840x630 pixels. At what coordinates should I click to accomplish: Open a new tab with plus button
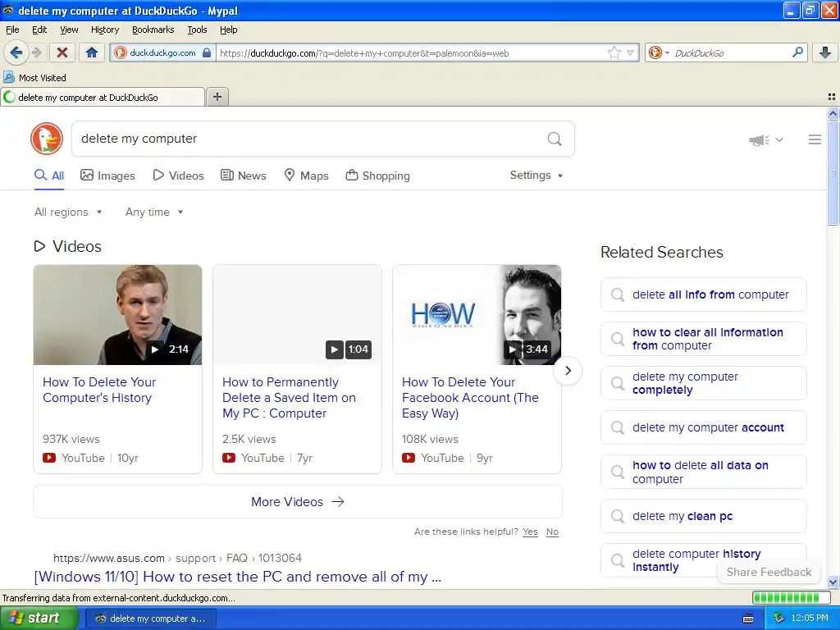pyautogui.click(x=217, y=97)
